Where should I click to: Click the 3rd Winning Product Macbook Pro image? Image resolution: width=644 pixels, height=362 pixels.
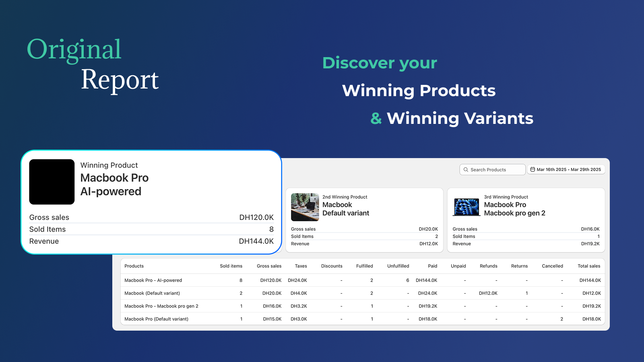[x=466, y=207]
